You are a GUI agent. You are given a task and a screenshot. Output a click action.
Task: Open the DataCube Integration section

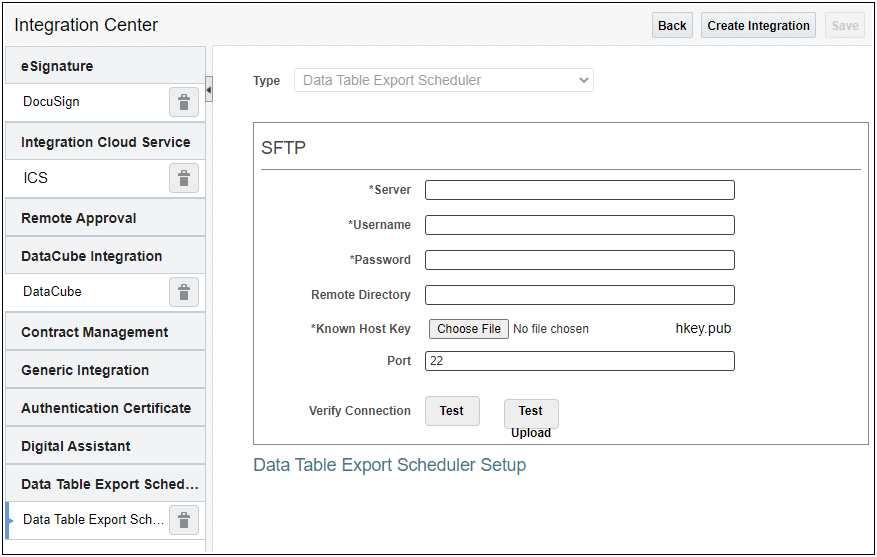point(105,256)
